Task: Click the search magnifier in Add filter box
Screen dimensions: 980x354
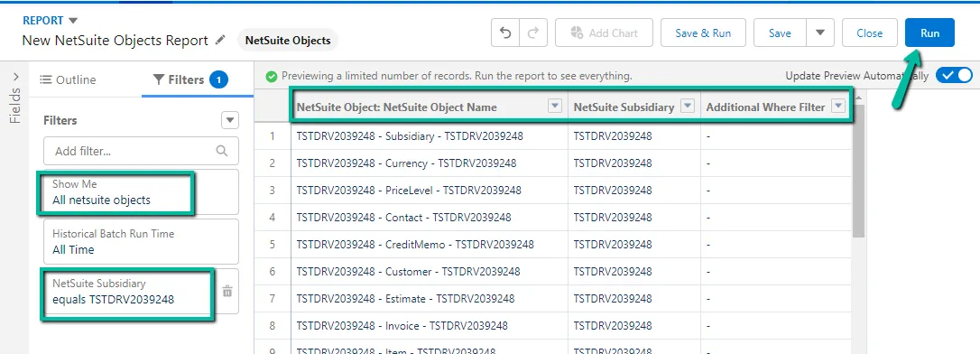Action: point(222,151)
